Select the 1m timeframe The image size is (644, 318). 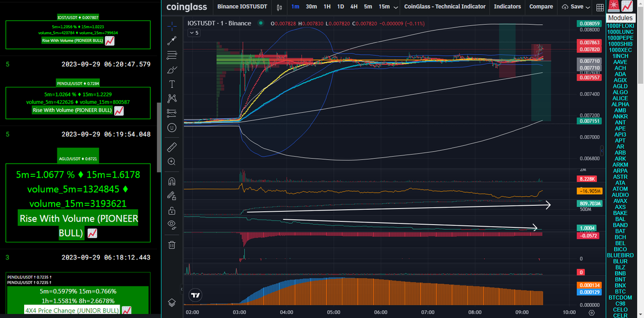[x=295, y=7]
